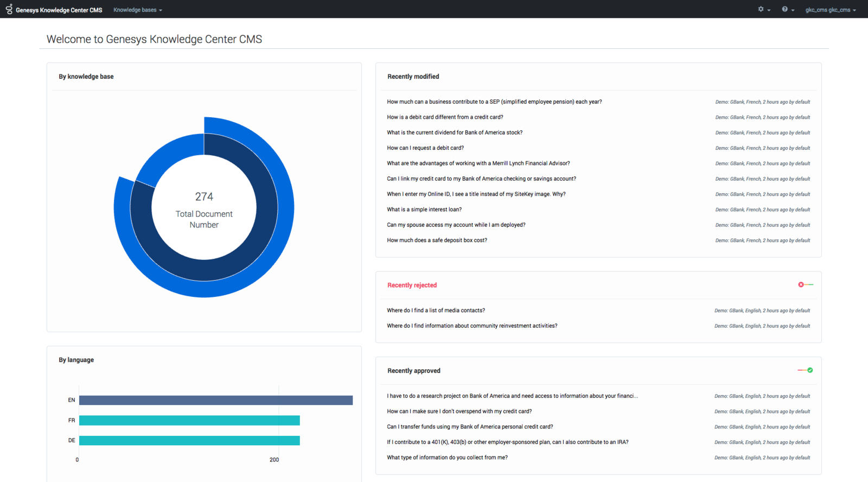
Task: Open community reinvestment activities article
Action: point(472,326)
